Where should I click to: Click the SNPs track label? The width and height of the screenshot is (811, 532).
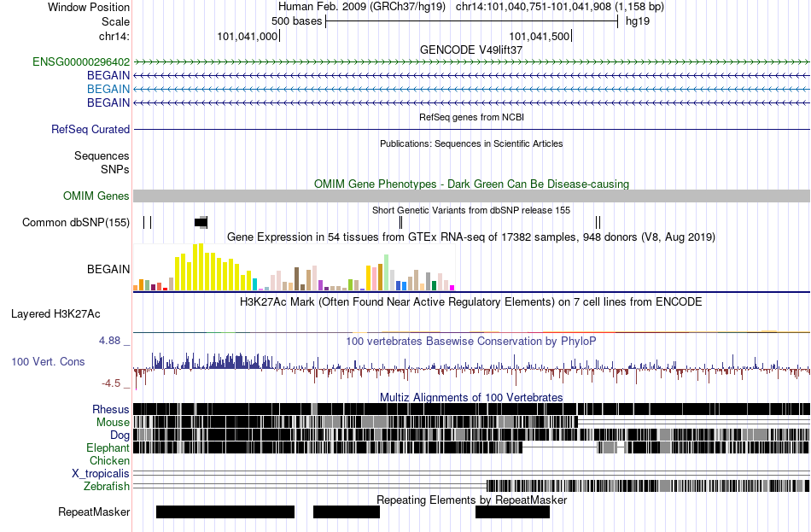[115, 169]
